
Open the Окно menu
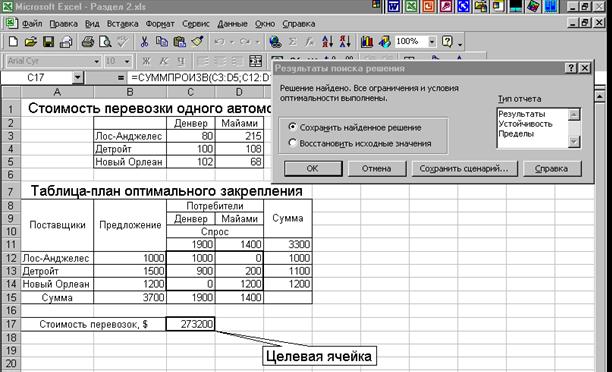pos(265,24)
